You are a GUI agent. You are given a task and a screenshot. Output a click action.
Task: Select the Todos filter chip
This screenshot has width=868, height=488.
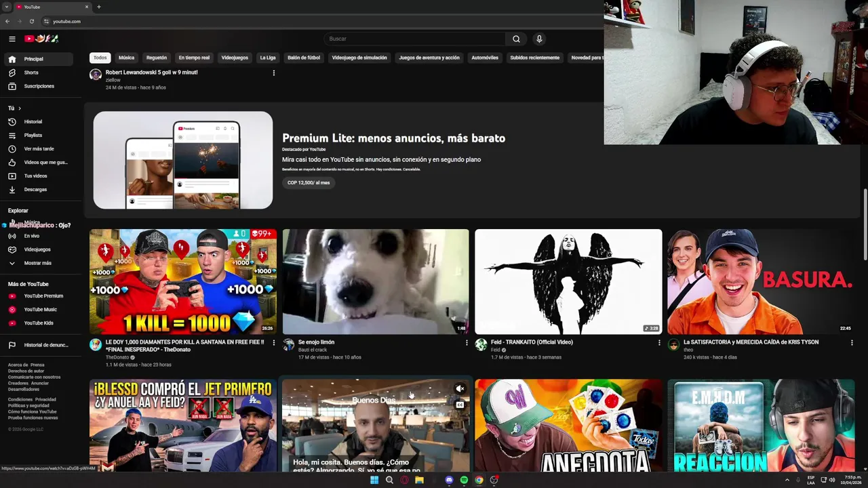tap(100, 58)
